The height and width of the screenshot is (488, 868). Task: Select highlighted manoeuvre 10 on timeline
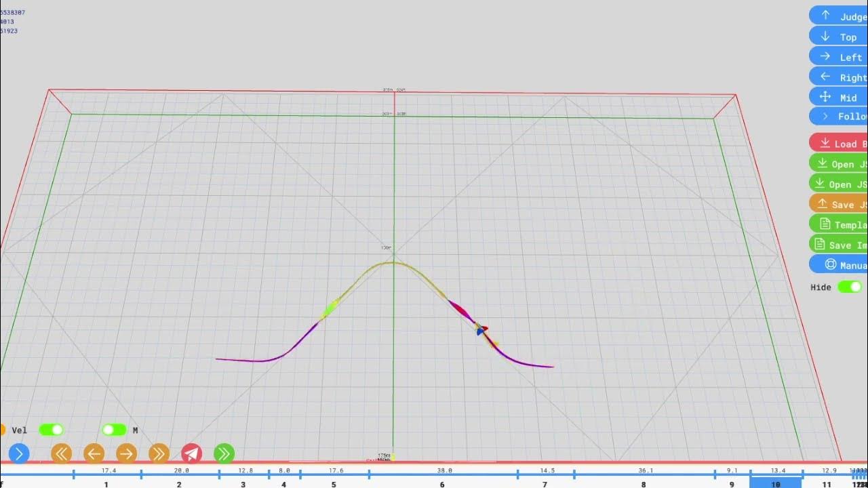point(776,483)
